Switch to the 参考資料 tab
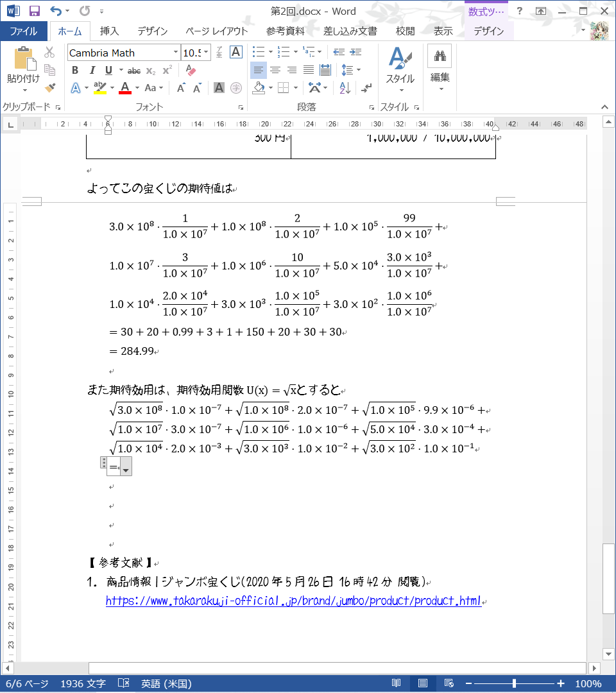Screen dimensions: 616x693 tap(286, 31)
